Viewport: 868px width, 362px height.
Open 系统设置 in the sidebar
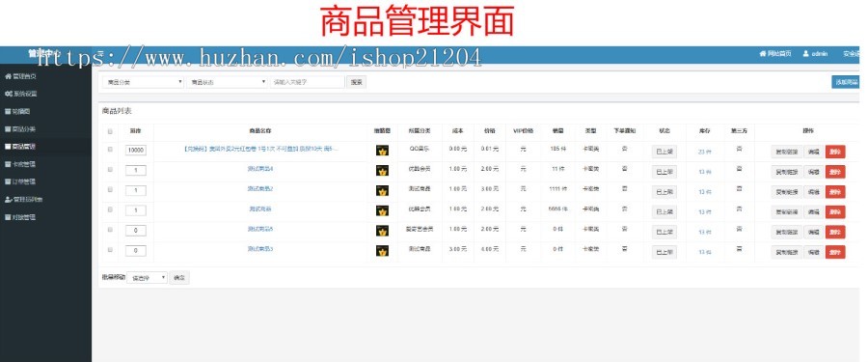(x=20, y=94)
